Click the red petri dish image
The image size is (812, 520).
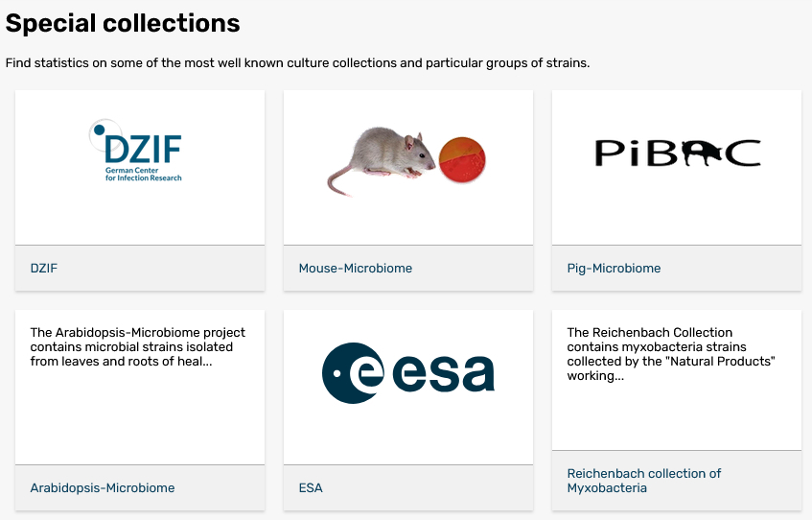[462, 158]
